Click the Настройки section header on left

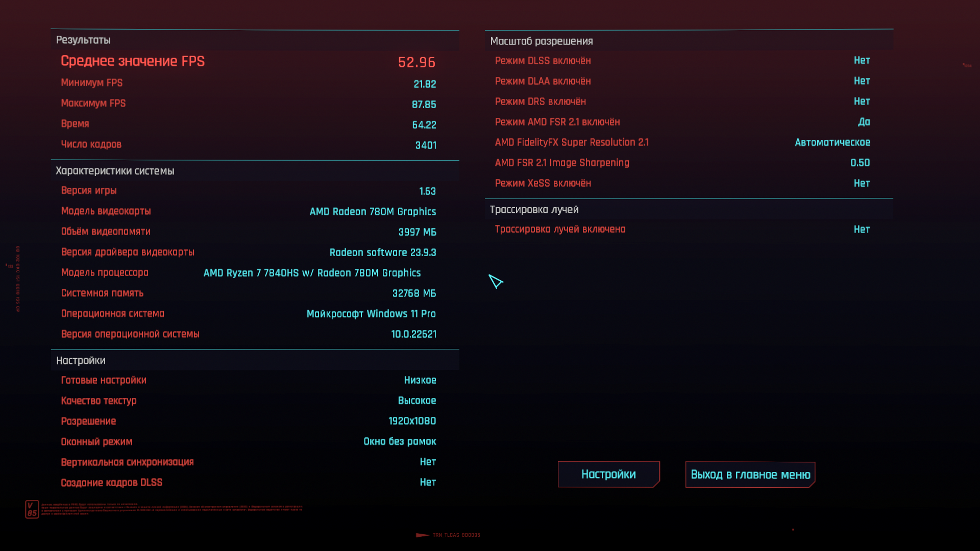81,361
